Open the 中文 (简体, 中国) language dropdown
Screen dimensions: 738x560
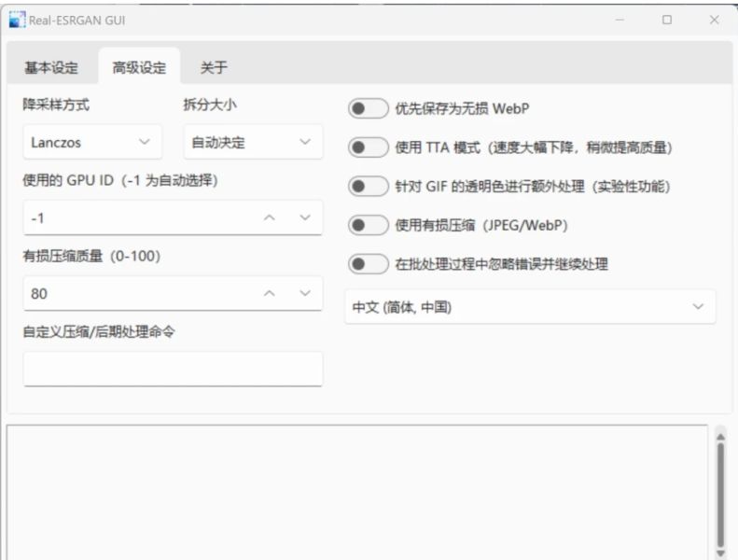[530, 307]
